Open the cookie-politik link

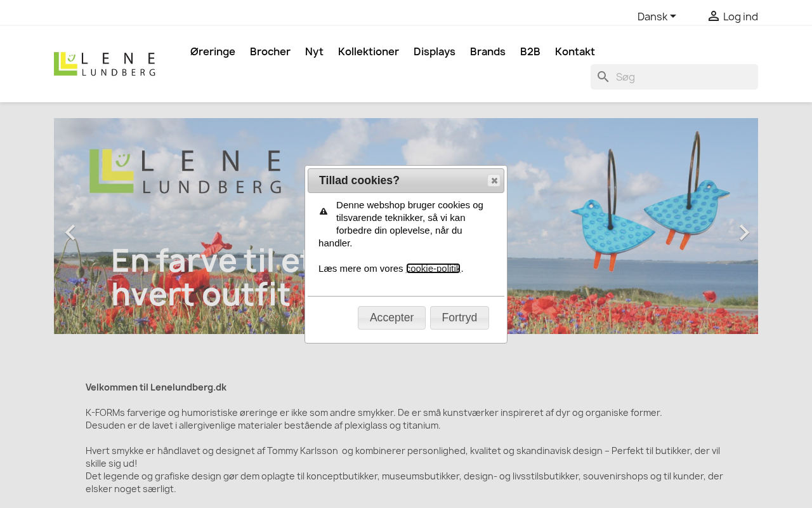[x=433, y=269]
